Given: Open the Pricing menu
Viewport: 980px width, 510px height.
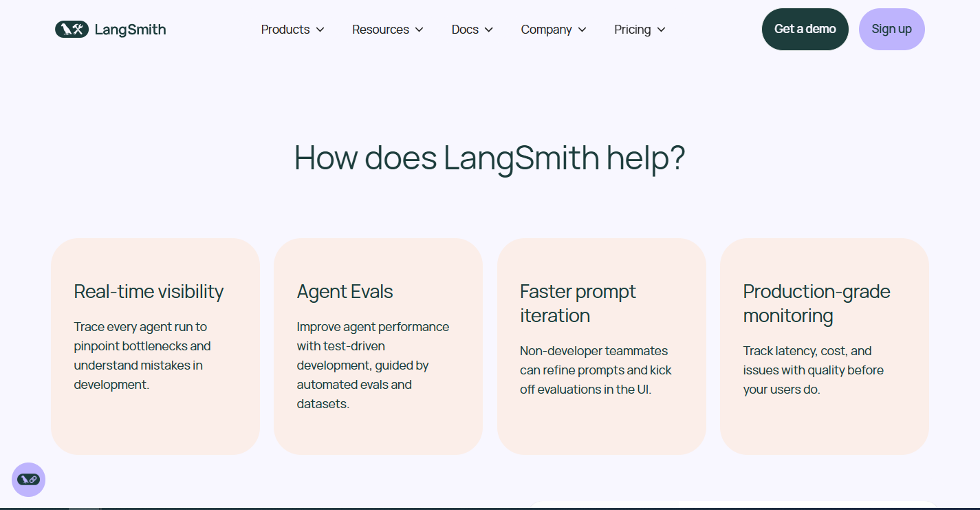Looking at the screenshot, I should (640, 30).
